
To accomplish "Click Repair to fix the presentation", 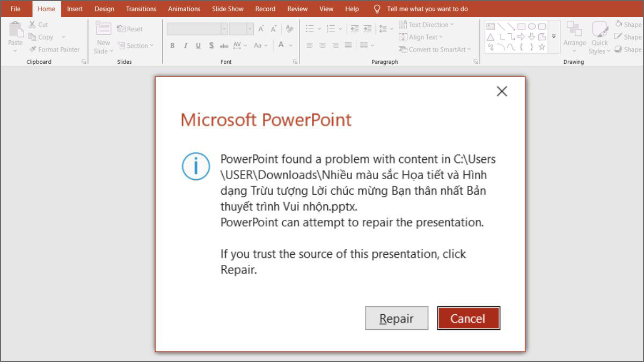I will coord(396,318).
